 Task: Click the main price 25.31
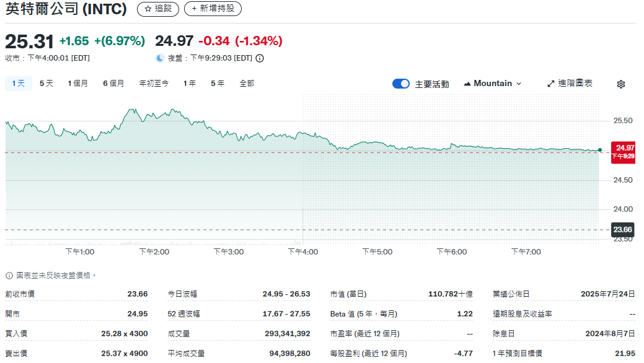[29, 42]
